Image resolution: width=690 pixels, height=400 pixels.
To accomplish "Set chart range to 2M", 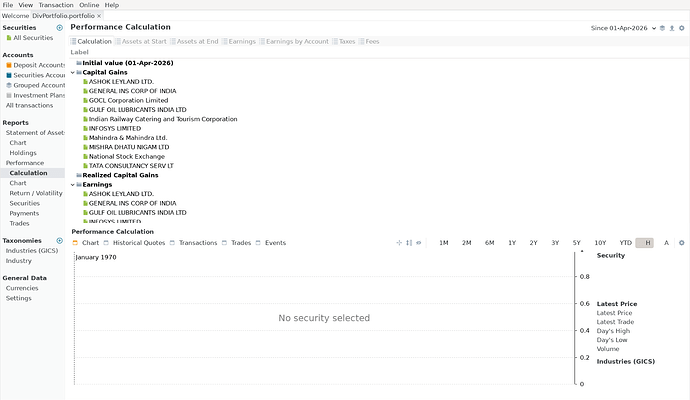I will click(466, 243).
